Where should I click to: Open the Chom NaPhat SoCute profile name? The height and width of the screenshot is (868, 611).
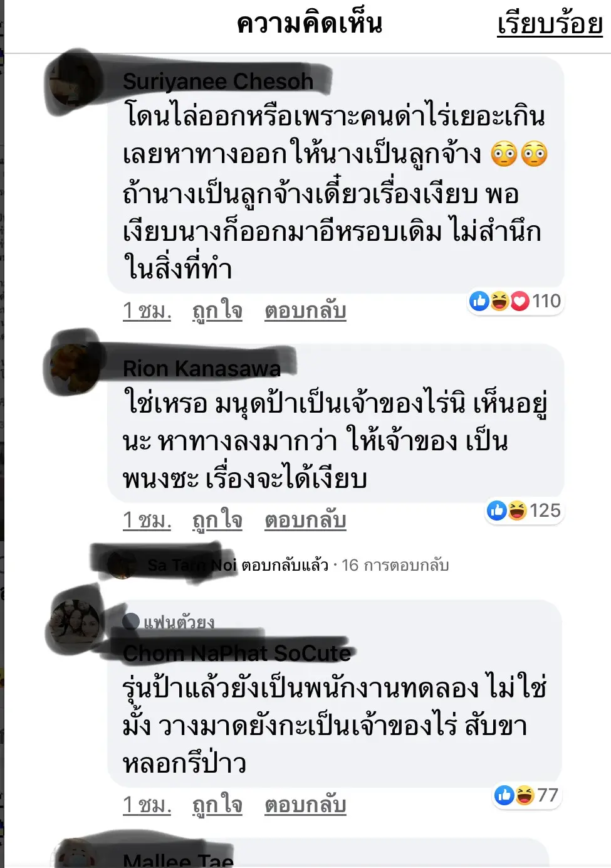click(237, 653)
